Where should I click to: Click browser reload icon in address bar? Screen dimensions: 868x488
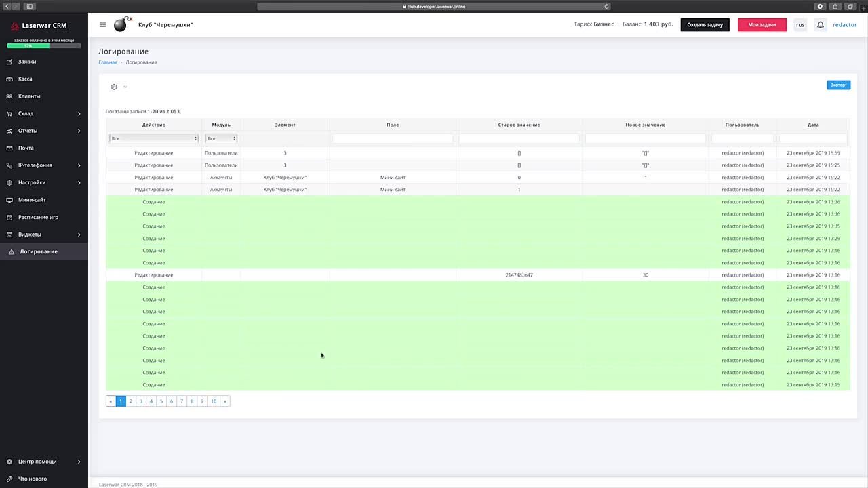[x=606, y=6]
